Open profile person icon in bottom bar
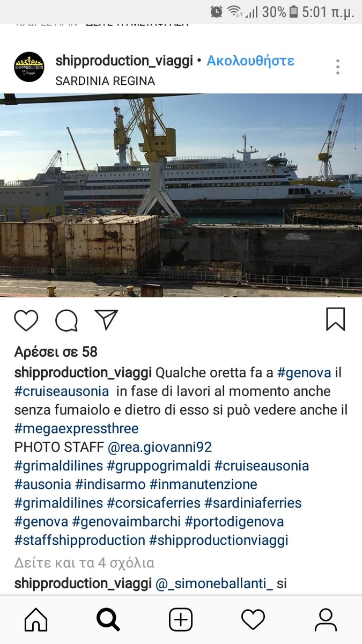Screen dimensions: 362x644 326,620
